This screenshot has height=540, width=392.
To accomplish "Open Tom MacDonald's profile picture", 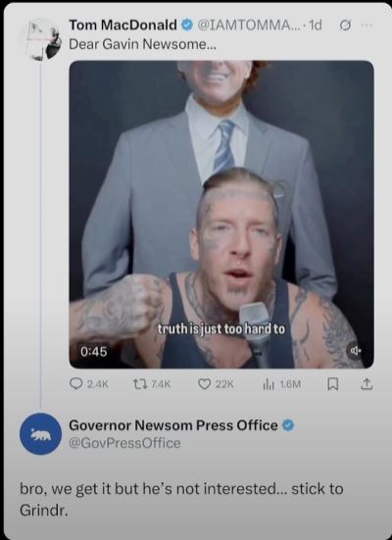I will point(43,40).
